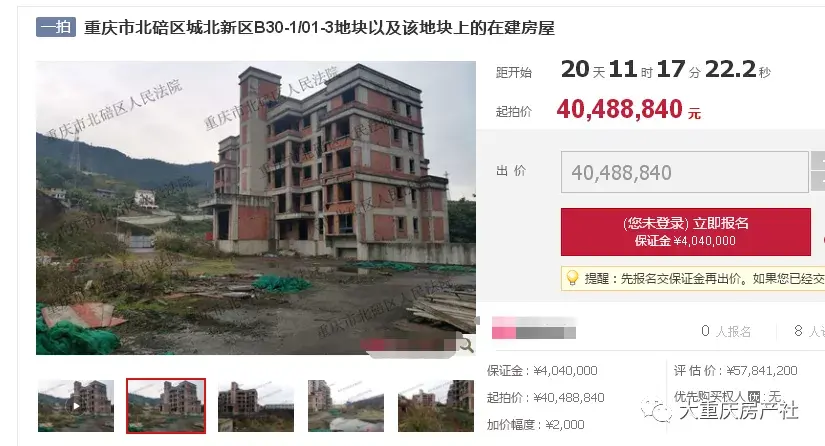Viewport: 825px width, 446px height.
Task: Click the 评估价 ¥57,841,200 value
Action: [762, 371]
